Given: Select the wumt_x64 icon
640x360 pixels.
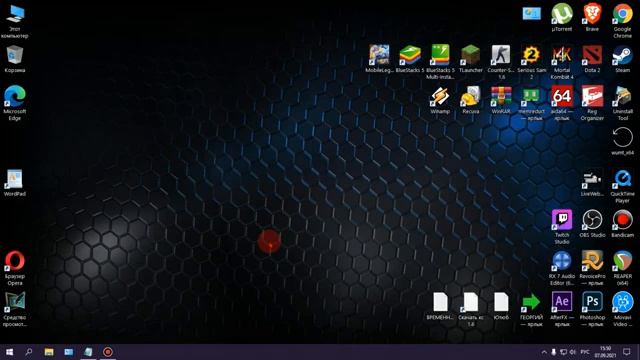Looking at the screenshot, I should click(x=622, y=142).
